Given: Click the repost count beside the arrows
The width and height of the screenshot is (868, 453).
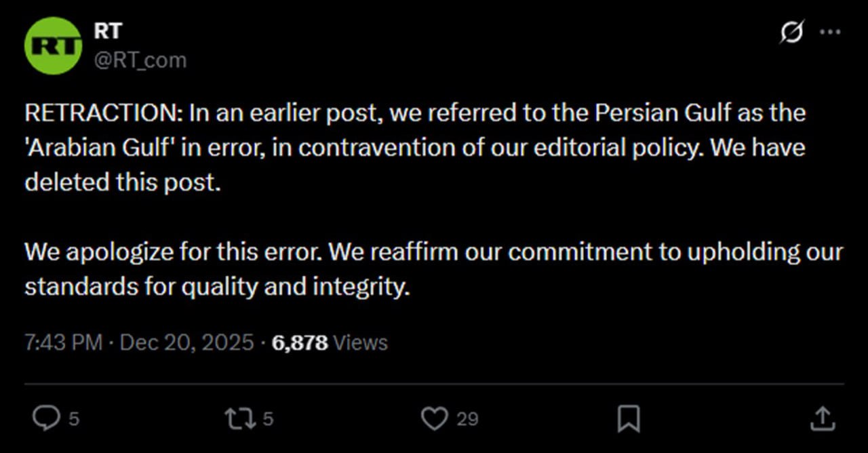Looking at the screenshot, I should click(x=268, y=419).
